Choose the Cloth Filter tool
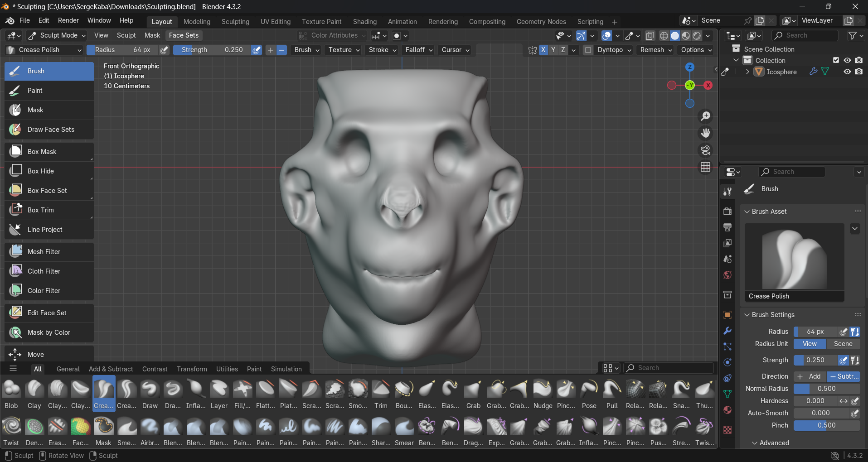This screenshot has width=868, height=462. point(44,271)
